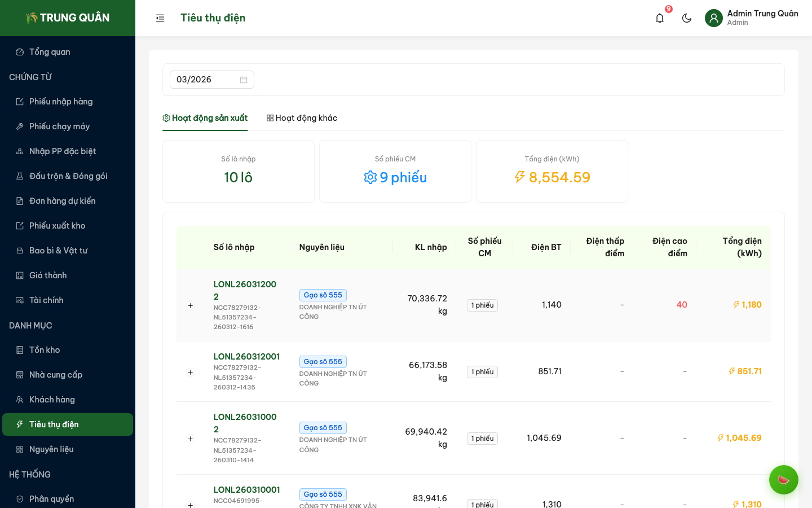Expand row LONL260312002
This screenshot has width=812, height=508.
[190, 305]
